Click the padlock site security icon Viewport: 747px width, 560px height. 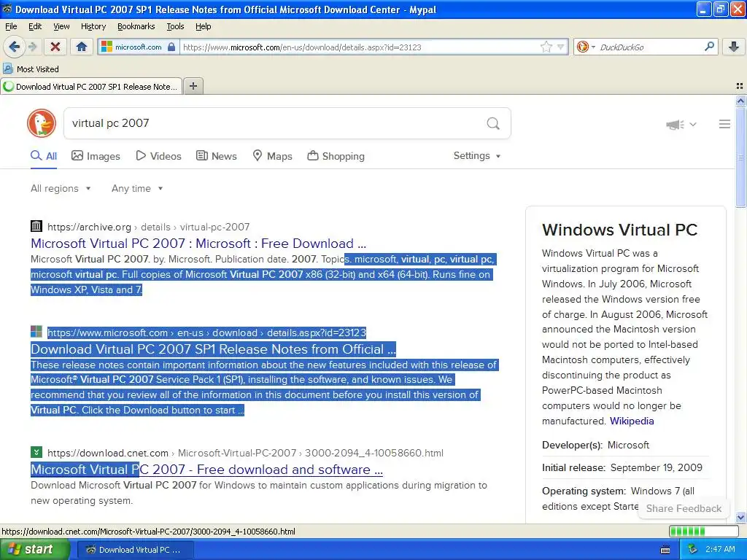tap(171, 47)
